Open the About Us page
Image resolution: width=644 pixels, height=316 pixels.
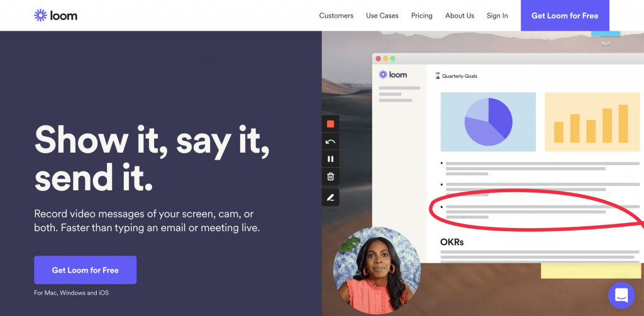pyautogui.click(x=460, y=16)
